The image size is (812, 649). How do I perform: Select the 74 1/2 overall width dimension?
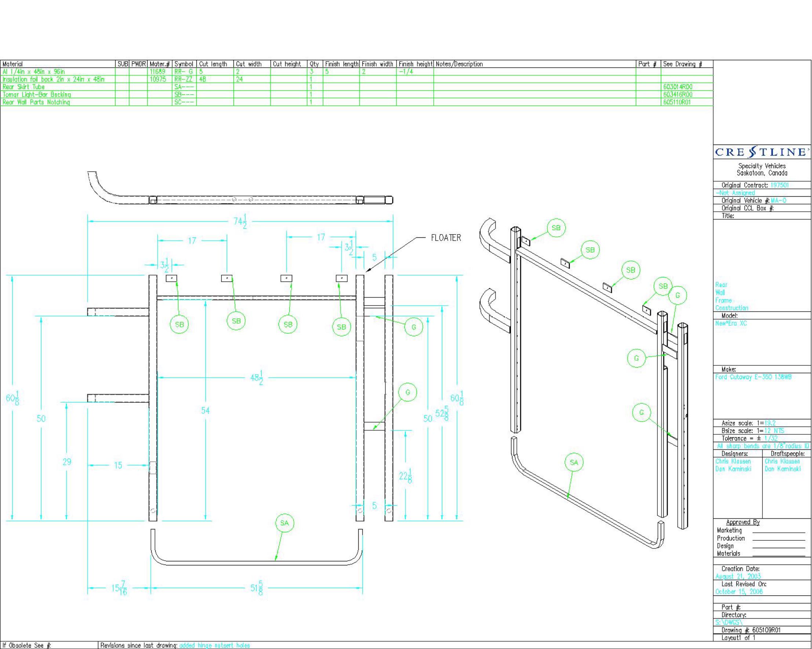tap(240, 221)
